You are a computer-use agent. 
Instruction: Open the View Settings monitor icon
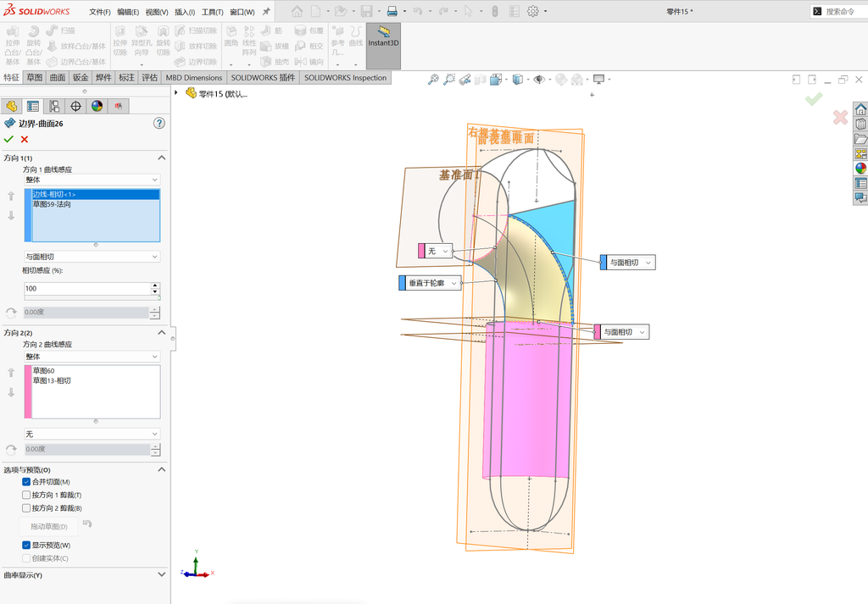(598, 80)
